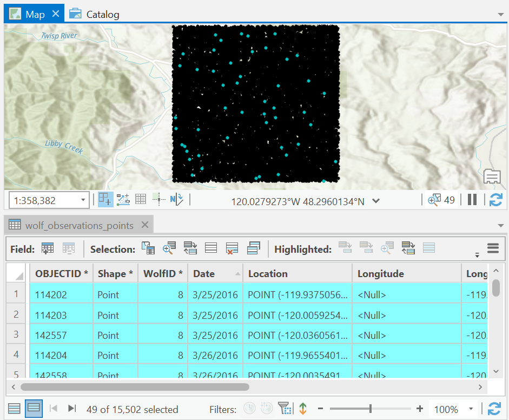Click the WolfID column header
Screen dimensions: 509x420
[x=162, y=274]
